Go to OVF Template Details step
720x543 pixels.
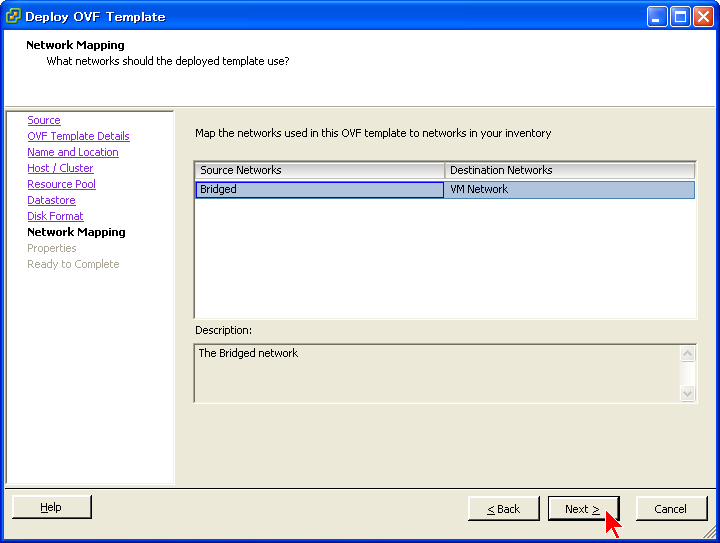pos(78,136)
